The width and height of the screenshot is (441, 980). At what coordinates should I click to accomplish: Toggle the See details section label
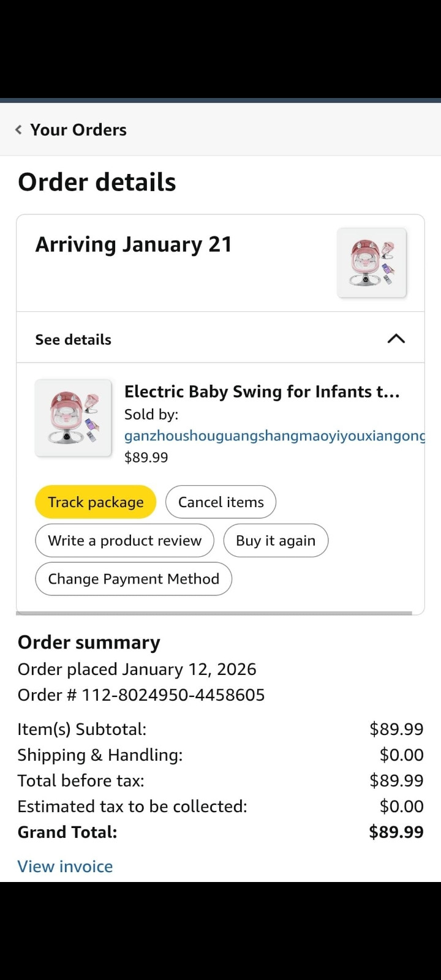coord(73,340)
